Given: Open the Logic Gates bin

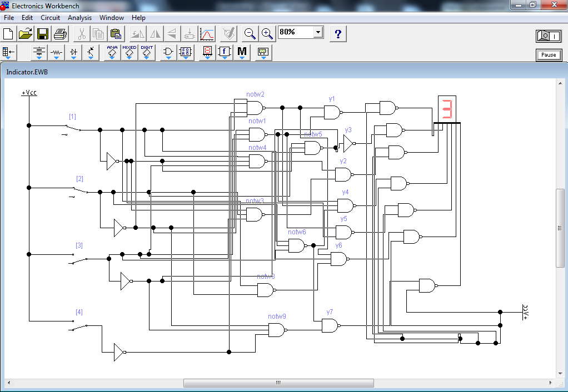Looking at the screenshot, I should tap(168, 53).
